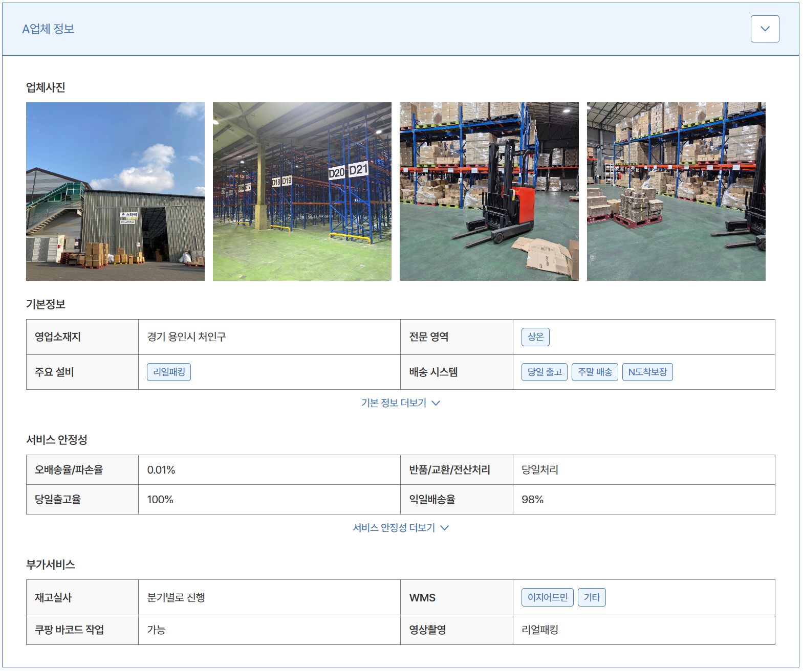803x672 pixels.
Task: Click the 주말 배송 tag
Action: tap(595, 372)
